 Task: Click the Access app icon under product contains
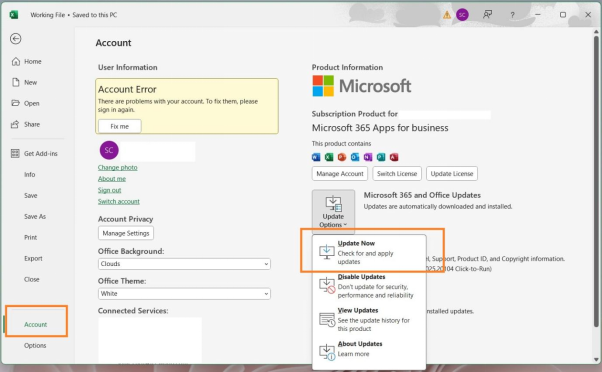(394, 157)
